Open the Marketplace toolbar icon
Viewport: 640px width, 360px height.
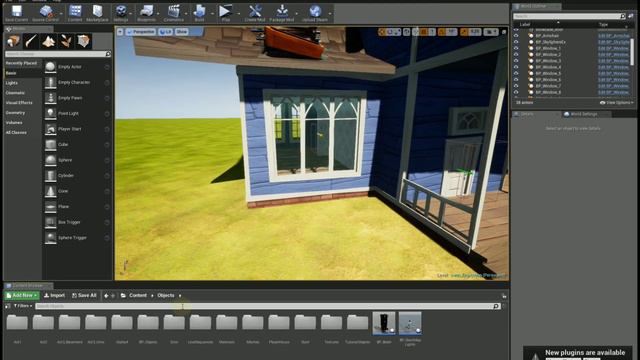[x=97, y=13]
